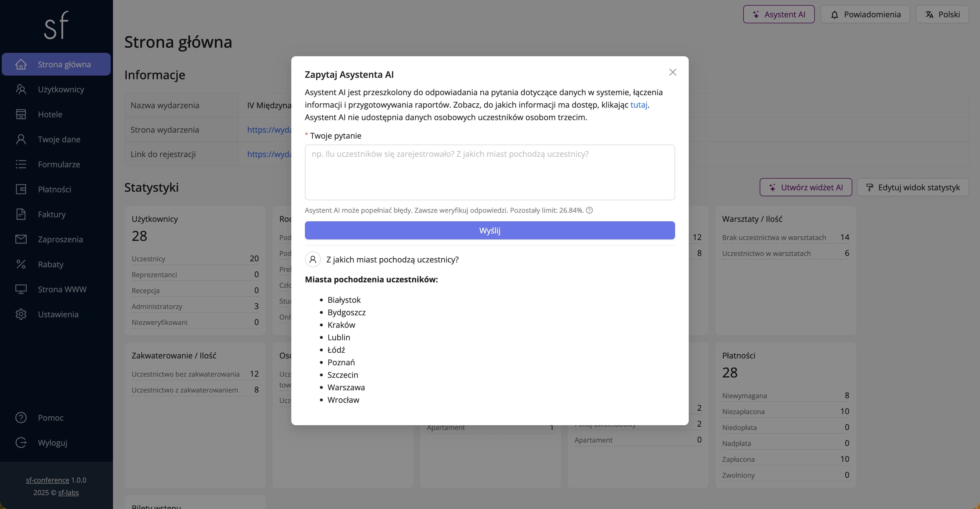Click the Zaproszenia envelope icon

(x=21, y=239)
